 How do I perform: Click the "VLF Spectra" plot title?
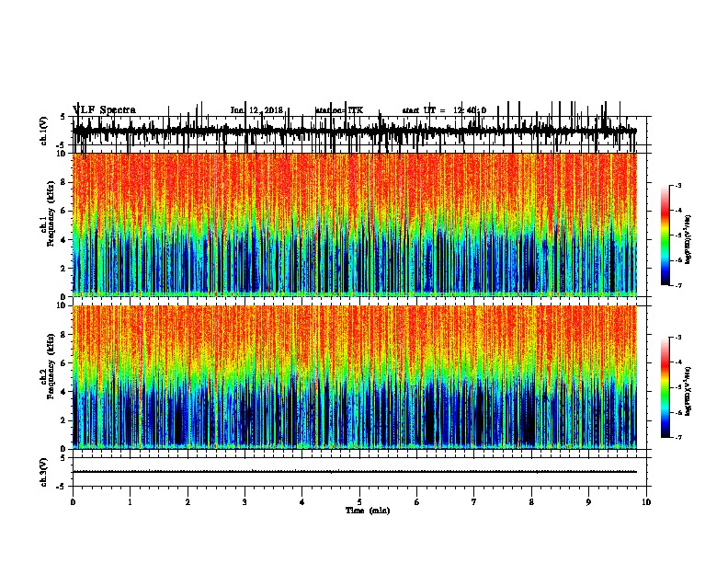105,109
